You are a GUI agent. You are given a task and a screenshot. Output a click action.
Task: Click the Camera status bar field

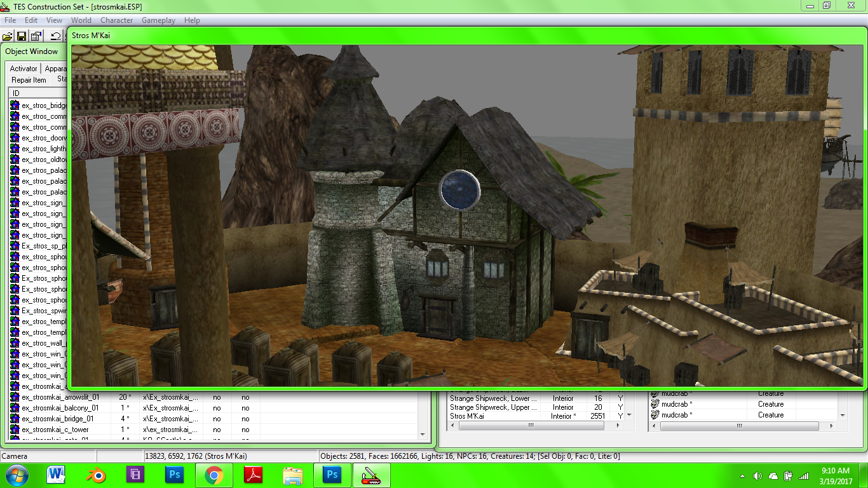click(x=48, y=456)
